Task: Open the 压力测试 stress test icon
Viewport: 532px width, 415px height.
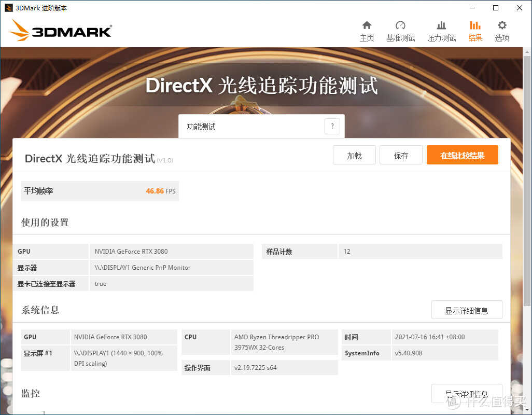Action: (441, 25)
